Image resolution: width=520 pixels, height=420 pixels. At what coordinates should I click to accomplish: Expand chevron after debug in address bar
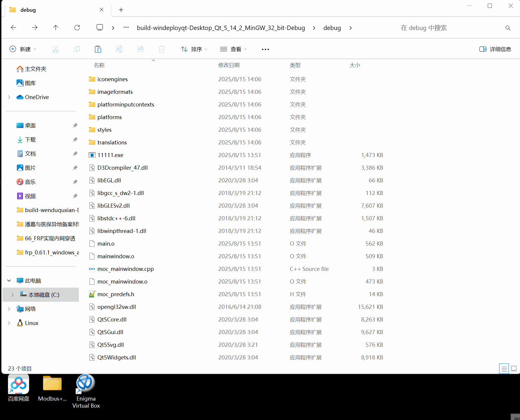350,28
